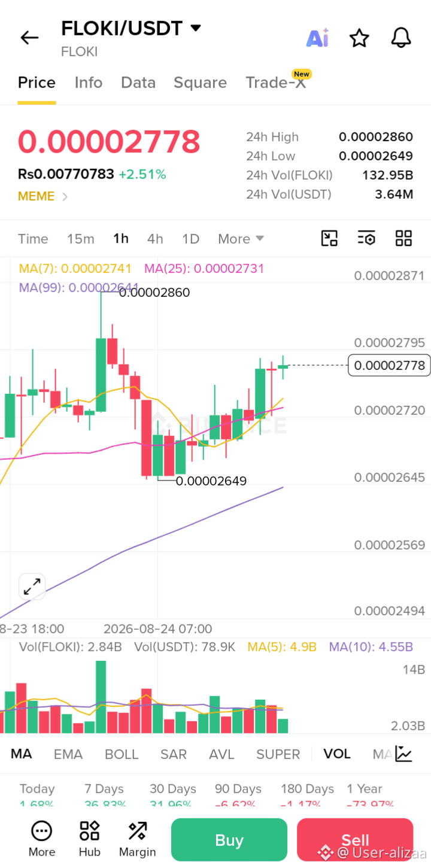431x868 pixels.
Task: Open the chart drawing tools icon
Action: (330, 238)
